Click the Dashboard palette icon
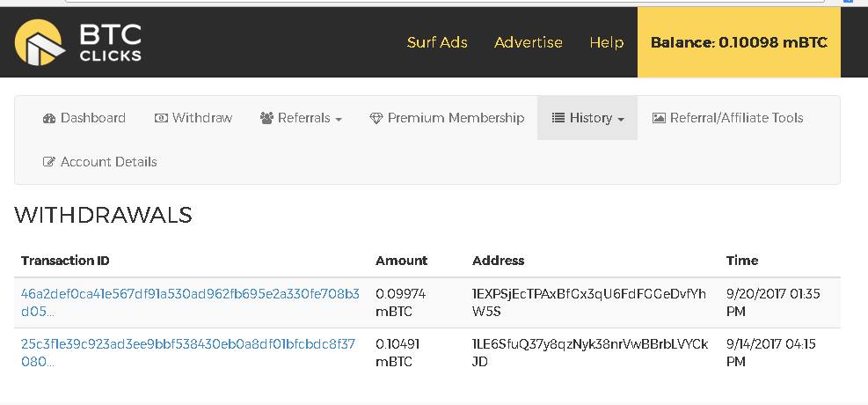Viewport: 868px width, 405px height. pos(49,118)
